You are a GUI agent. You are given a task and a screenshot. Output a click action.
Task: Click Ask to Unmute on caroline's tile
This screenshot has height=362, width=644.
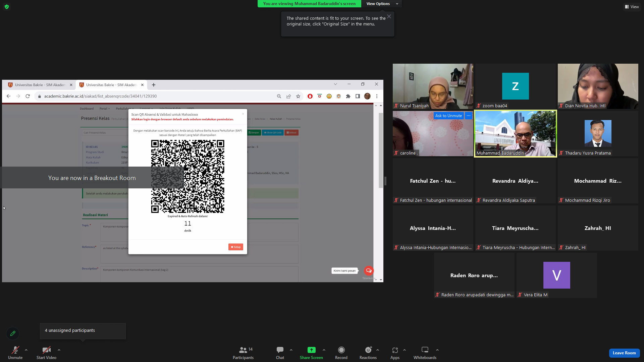point(448,116)
